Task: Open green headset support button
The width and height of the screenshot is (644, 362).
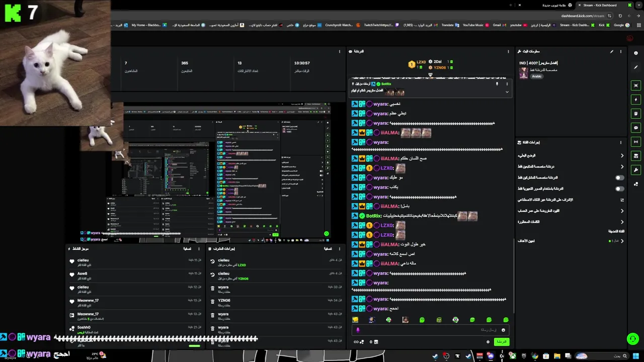Action: point(633,339)
